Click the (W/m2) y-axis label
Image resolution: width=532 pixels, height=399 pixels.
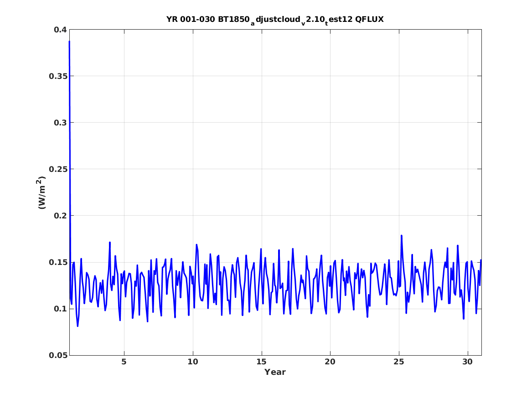(x=41, y=192)
